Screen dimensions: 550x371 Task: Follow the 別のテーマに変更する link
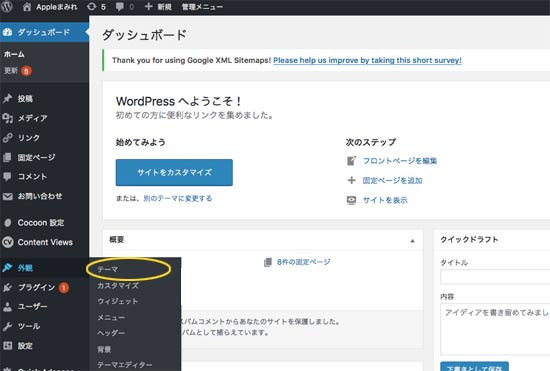coord(177,198)
